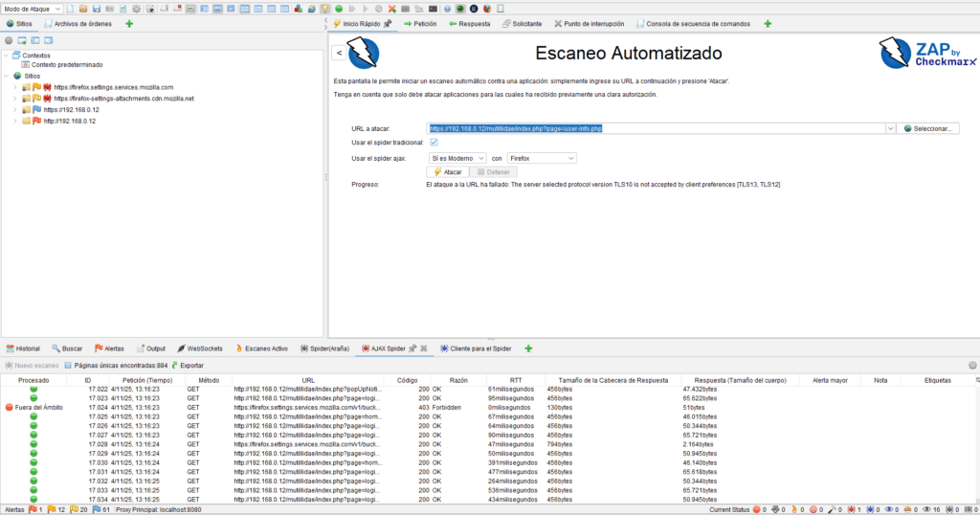Image resolution: width=980 pixels, height=515 pixels.
Task: Click the back arrow beside the ZAP lightning logo
Action: pos(339,54)
